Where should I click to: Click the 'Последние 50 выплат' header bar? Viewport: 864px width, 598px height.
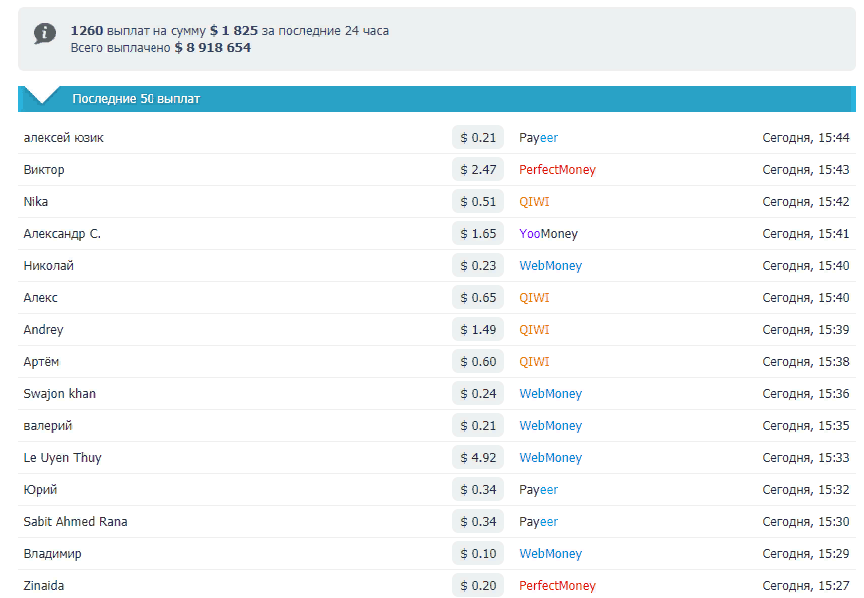[436, 99]
